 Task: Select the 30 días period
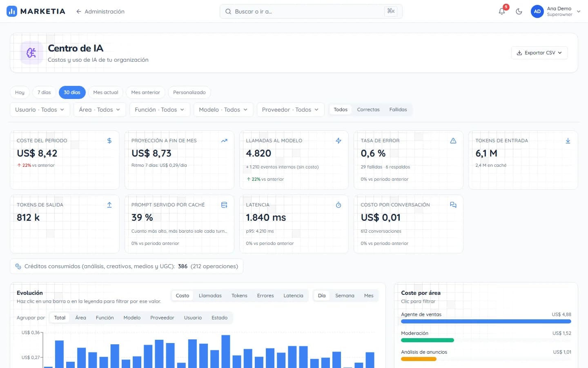(x=72, y=92)
